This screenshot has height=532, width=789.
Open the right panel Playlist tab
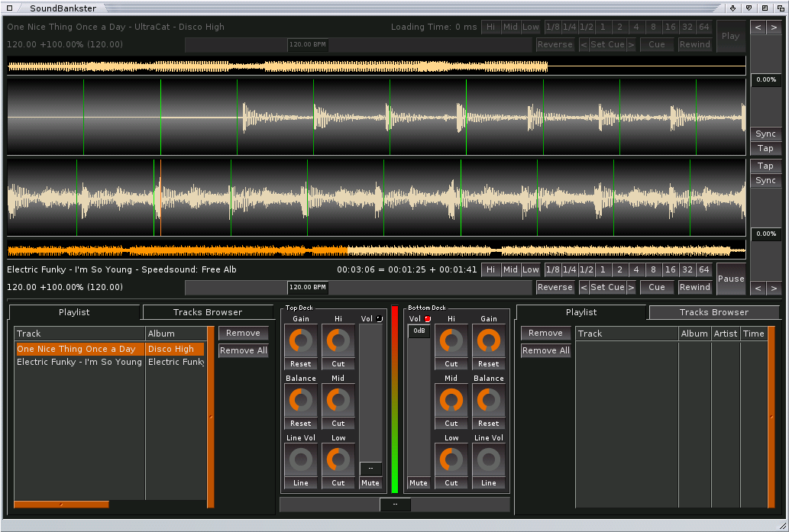581,312
